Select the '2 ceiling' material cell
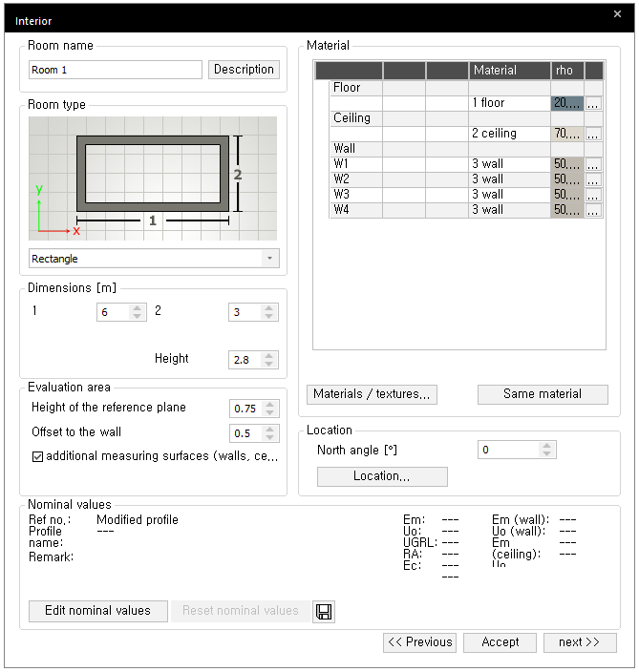Image resolution: width=639 pixels, height=672 pixels. (x=509, y=134)
